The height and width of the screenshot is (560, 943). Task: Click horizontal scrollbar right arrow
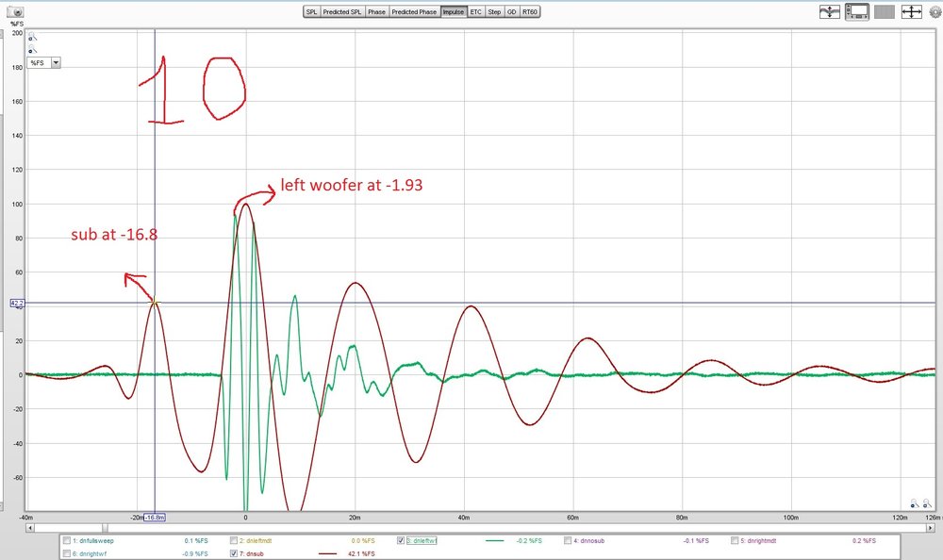coord(931,528)
